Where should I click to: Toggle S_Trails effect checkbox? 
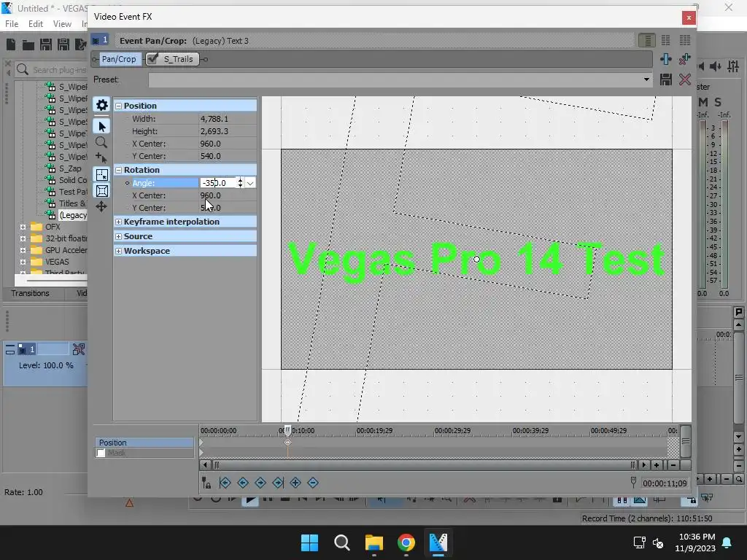153,58
